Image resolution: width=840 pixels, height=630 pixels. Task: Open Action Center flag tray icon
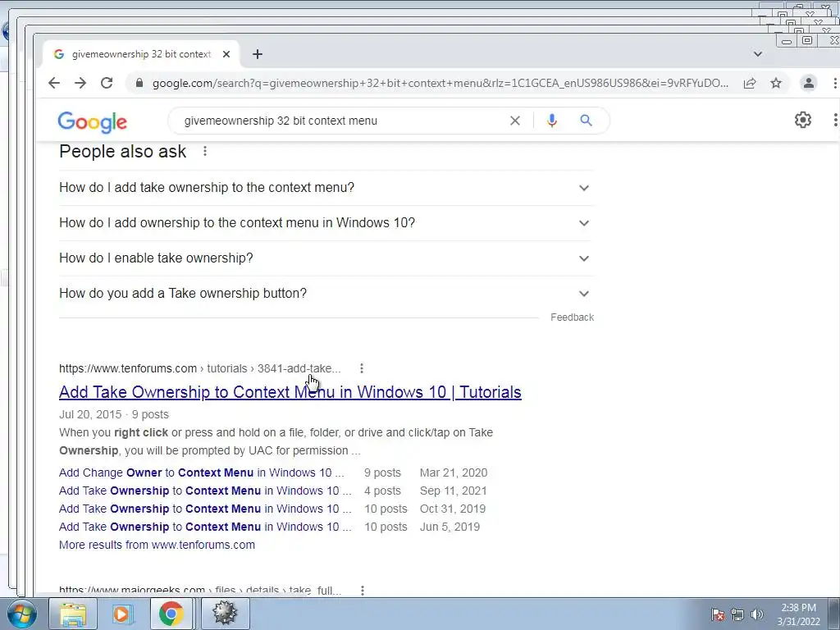718,615
